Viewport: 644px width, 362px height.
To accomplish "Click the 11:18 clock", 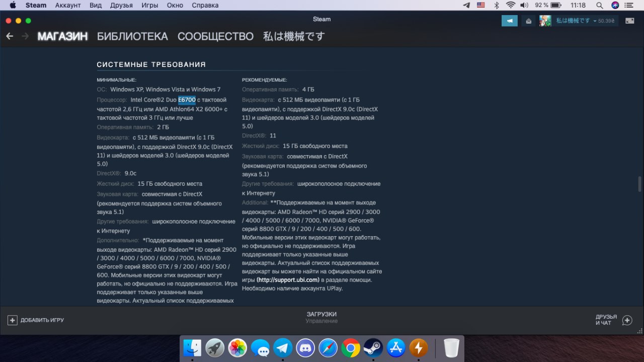I will 578,5.
